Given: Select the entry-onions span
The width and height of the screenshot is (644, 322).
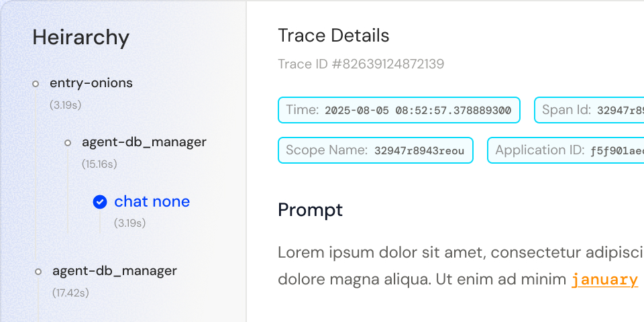Looking at the screenshot, I should [91, 83].
